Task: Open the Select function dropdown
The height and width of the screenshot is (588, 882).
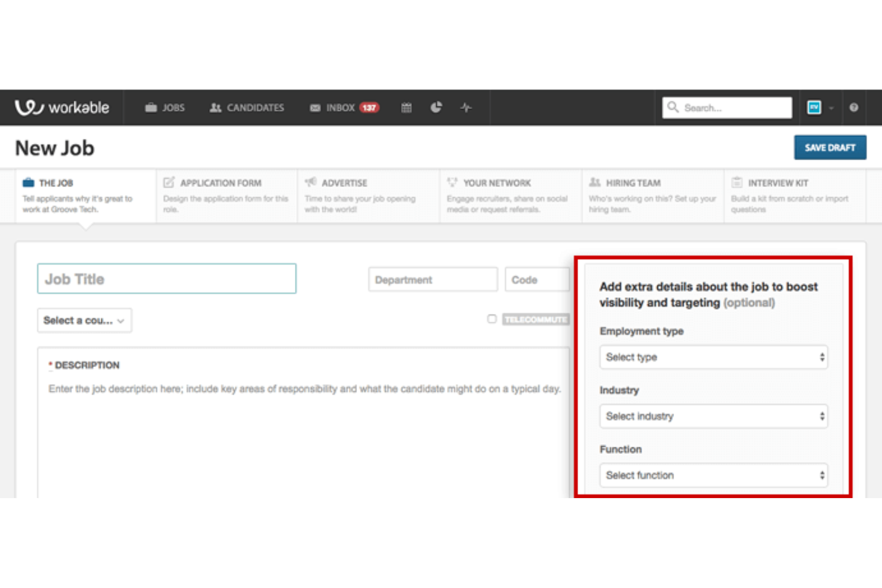Action: pyautogui.click(x=713, y=475)
